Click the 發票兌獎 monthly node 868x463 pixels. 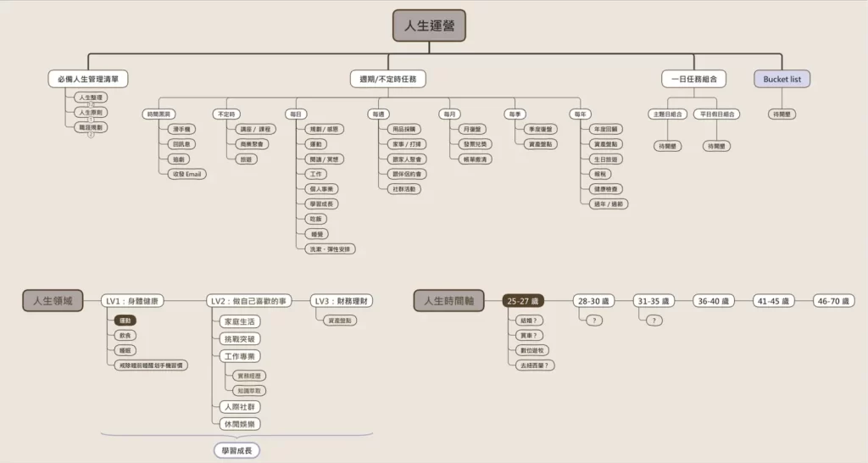(x=476, y=144)
